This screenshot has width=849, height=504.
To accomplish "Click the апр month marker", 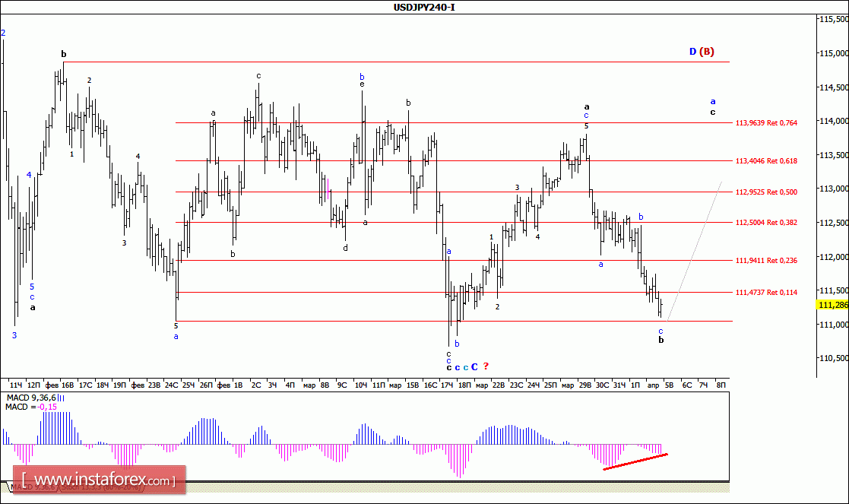I will point(654,385).
